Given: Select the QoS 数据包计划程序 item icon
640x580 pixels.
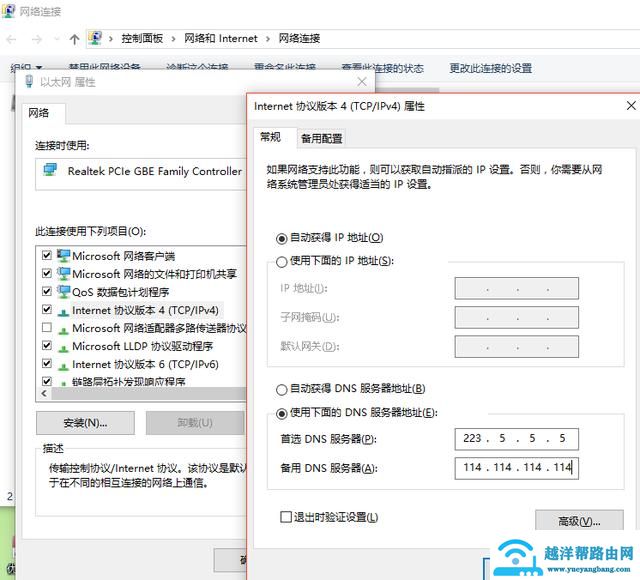Looking at the screenshot, I should pyautogui.click(x=64, y=292).
